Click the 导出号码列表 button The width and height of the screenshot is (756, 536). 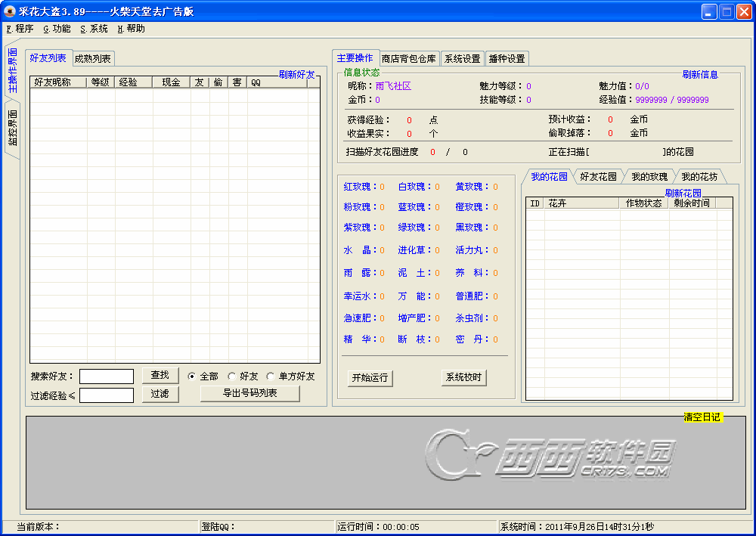coord(249,393)
